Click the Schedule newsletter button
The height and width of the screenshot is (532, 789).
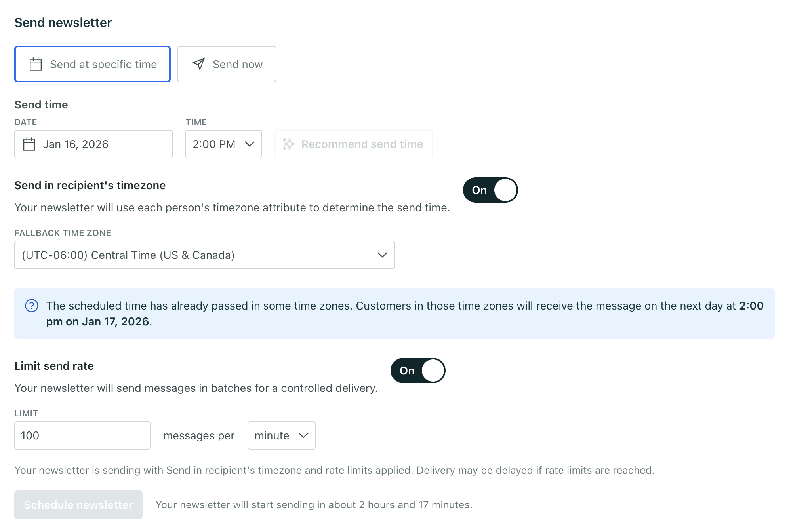(x=78, y=504)
